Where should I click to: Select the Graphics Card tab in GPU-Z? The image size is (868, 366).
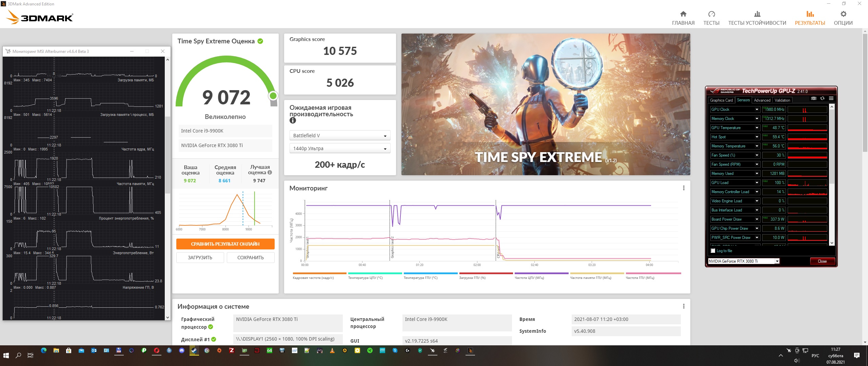pyautogui.click(x=721, y=100)
